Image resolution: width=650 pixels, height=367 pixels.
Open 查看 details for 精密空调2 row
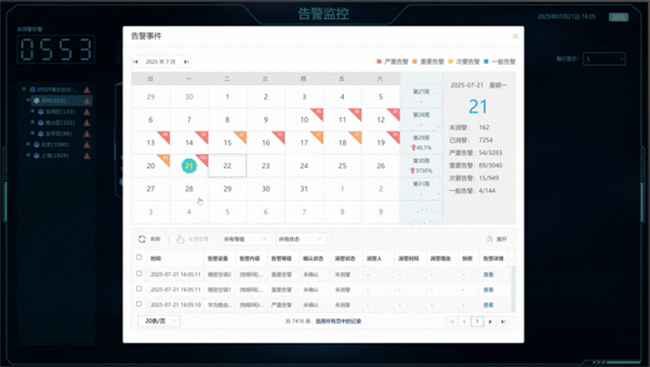point(488,275)
